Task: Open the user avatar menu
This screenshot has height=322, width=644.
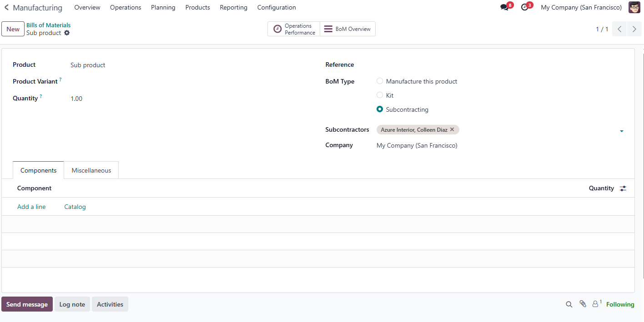Action: tap(634, 7)
